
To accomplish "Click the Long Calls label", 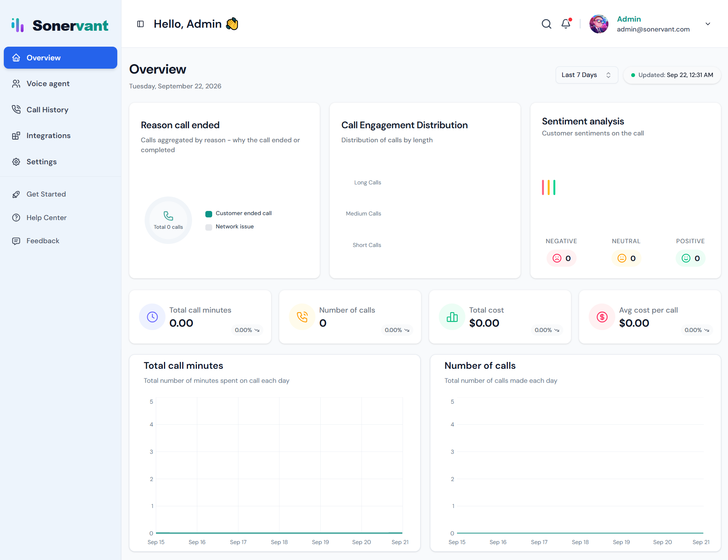I will 367,182.
